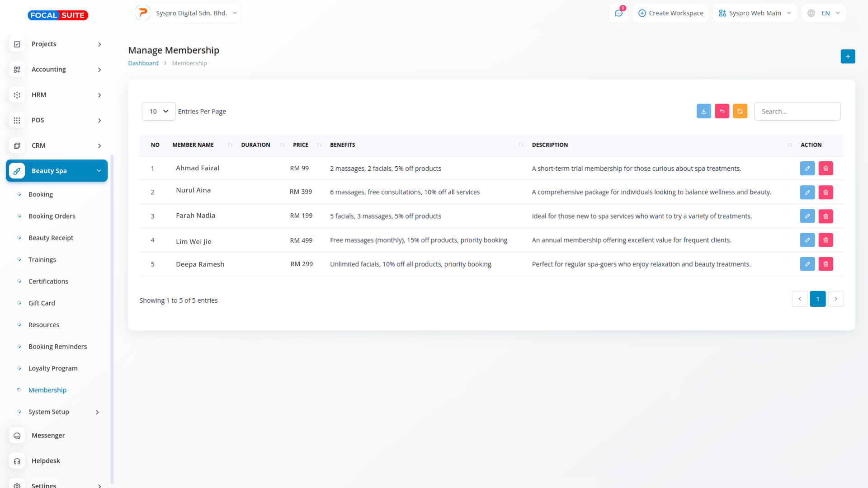Click the blue download export icon
Image resolution: width=868 pixels, height=488 pixels.
point(703,111)
